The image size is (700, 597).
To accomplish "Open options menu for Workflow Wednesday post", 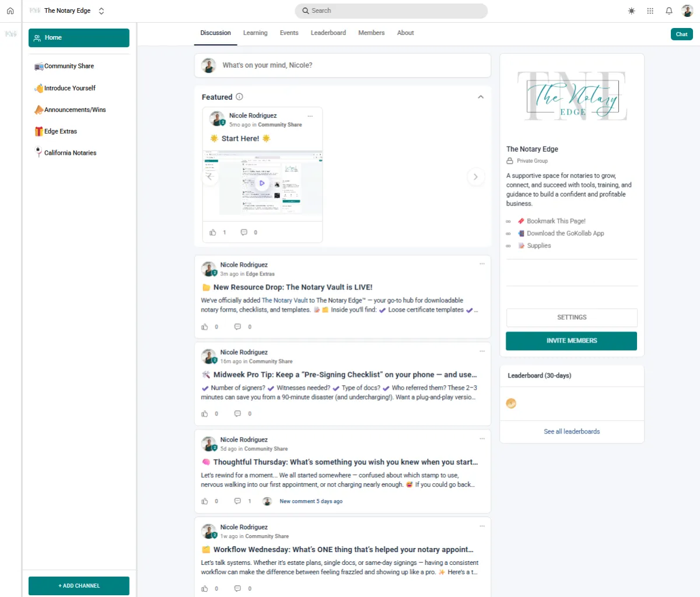I will tap(482, 526).
